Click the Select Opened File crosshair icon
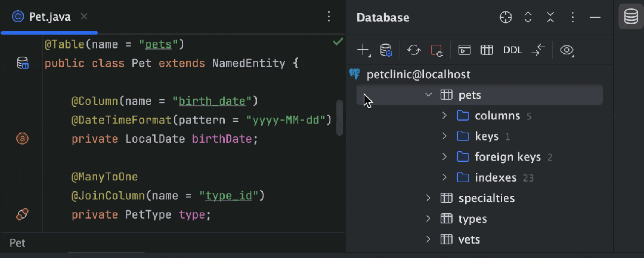This screenshot has width=644, height=258. tap(506, 17)
